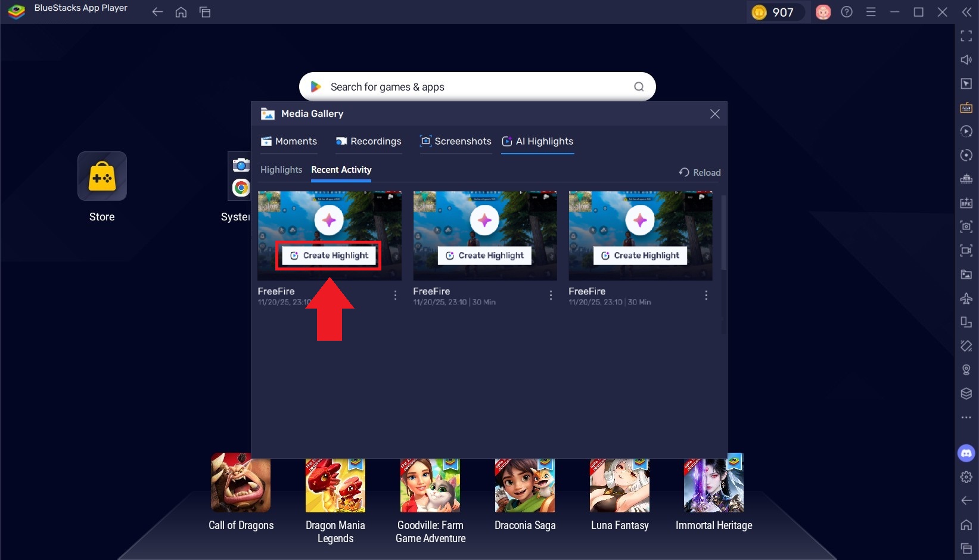Go to home via title bar icon

[x=181, y=12]
